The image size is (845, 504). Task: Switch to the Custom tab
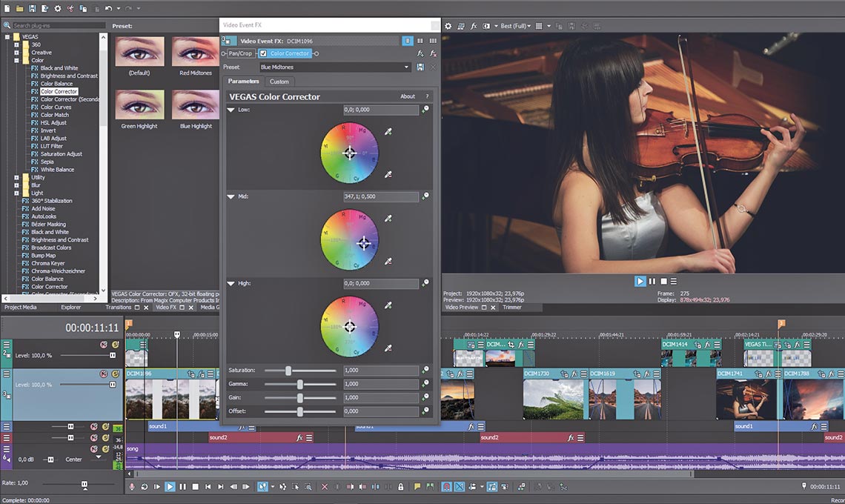point(279,82)
